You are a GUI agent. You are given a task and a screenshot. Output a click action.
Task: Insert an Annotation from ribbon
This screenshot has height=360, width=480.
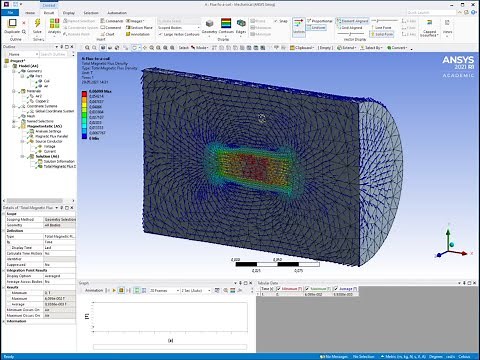(x=138, y=34)
